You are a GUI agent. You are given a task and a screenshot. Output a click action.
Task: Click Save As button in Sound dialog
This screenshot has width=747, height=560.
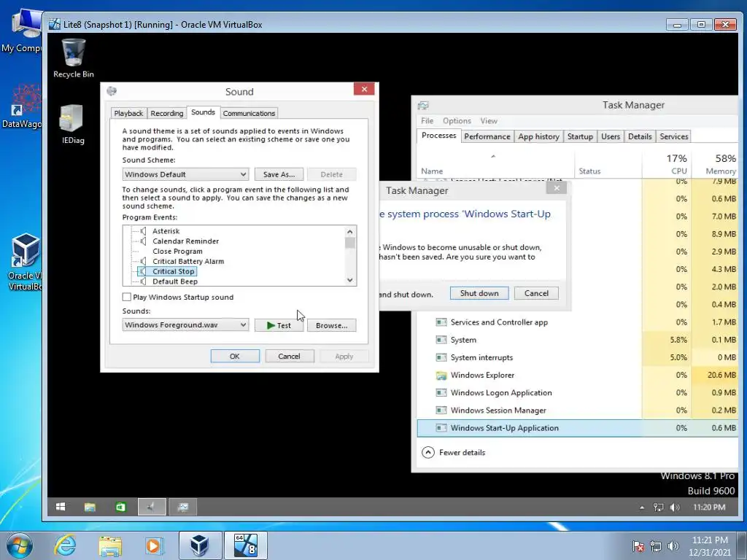279,174
